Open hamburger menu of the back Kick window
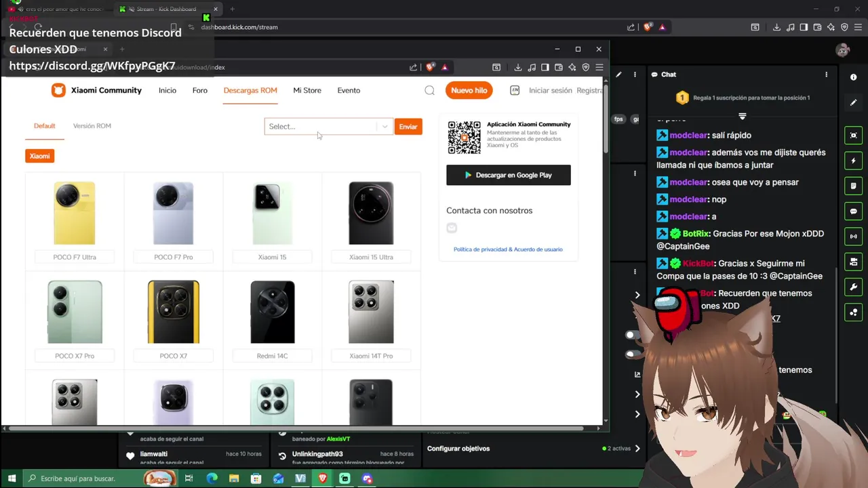This screenshot has width=868, height=488. 858,27
